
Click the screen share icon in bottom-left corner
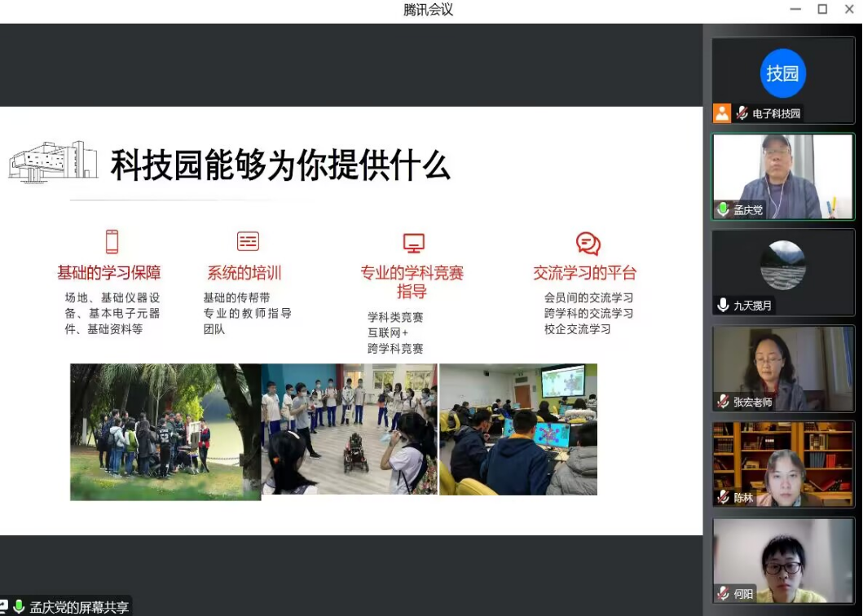point(3,607)
